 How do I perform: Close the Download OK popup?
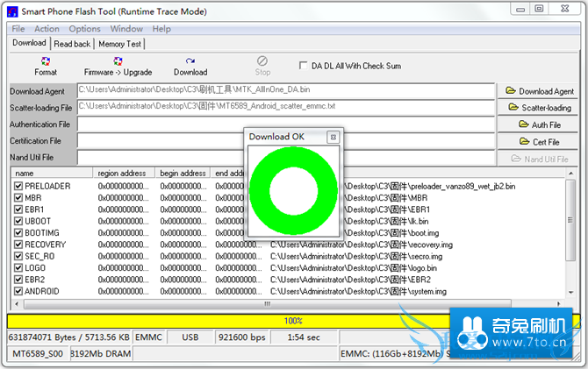[x=333, y=137]
